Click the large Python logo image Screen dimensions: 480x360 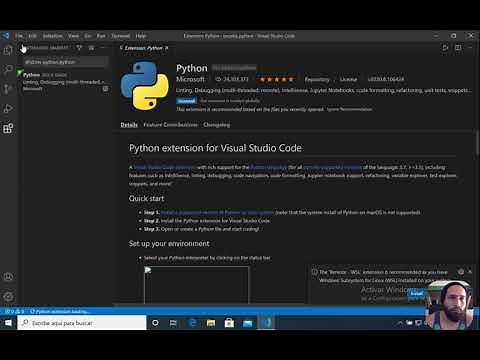(x=144, y=86)
